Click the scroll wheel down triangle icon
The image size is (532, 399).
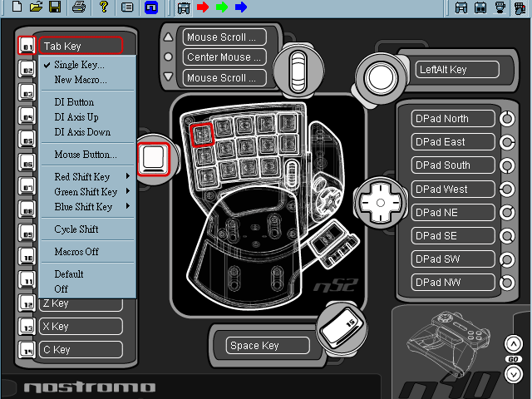pyautogui.click(x=168, y=76)
